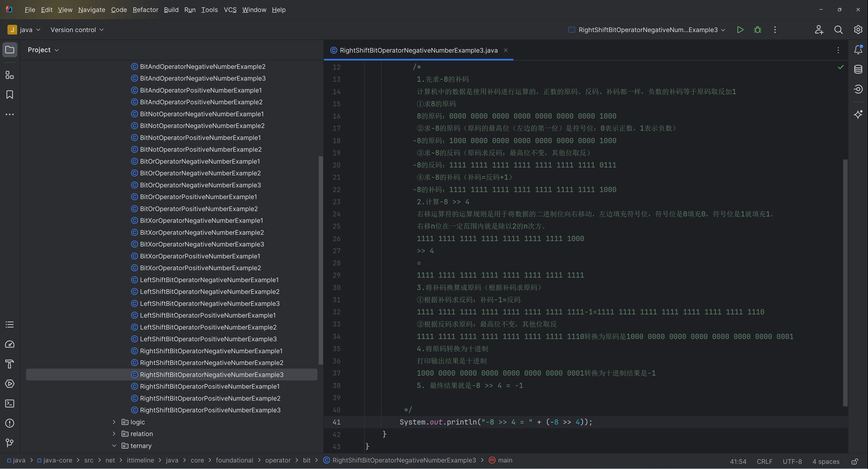Viewport: 868px width, 469px height.
Task: Open the Build menu
Action: pos(171,10)
